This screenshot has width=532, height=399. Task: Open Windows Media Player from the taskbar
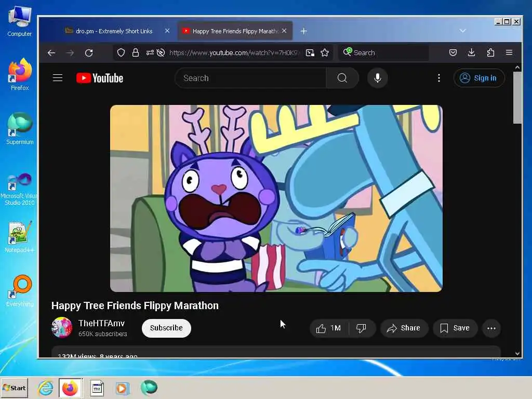click(123, 388)
